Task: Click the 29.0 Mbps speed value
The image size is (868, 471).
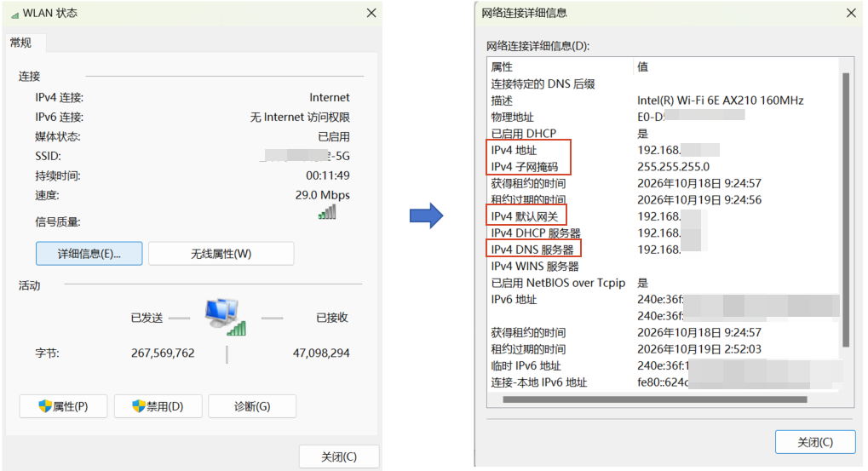Action: click(322, 195)
